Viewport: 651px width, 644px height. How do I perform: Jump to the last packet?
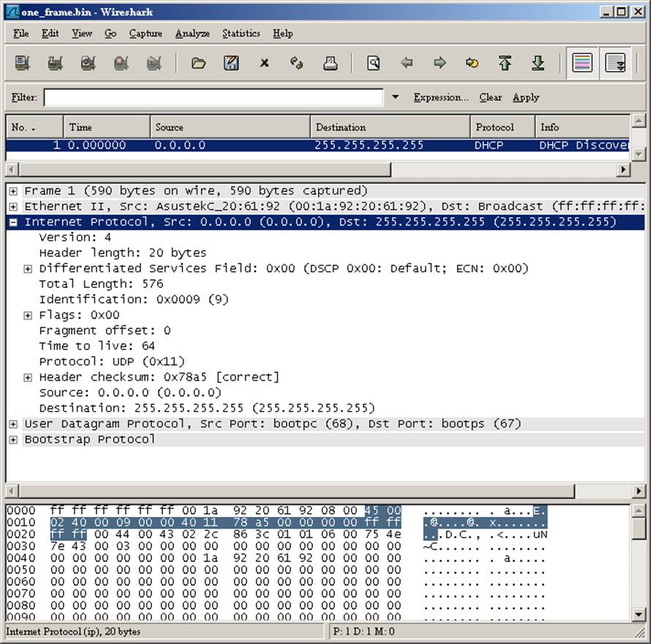pyautogui.click(x=538, y=63)
